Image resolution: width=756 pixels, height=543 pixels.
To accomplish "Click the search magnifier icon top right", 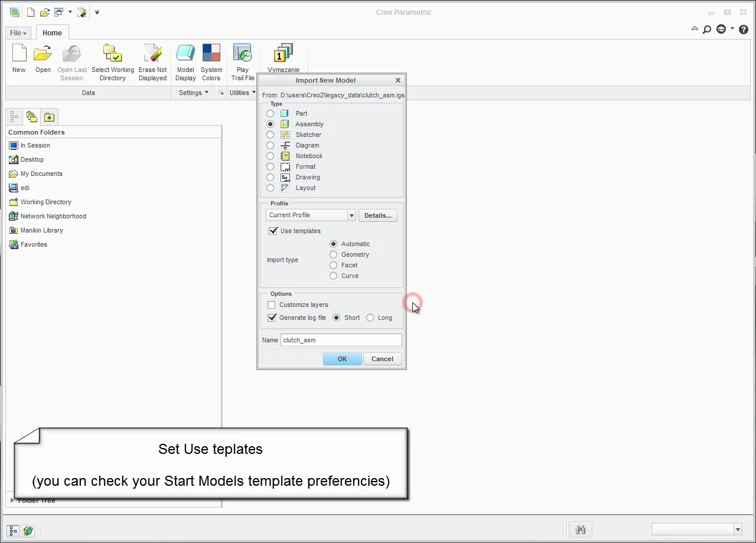I will [x=707, y=29].
